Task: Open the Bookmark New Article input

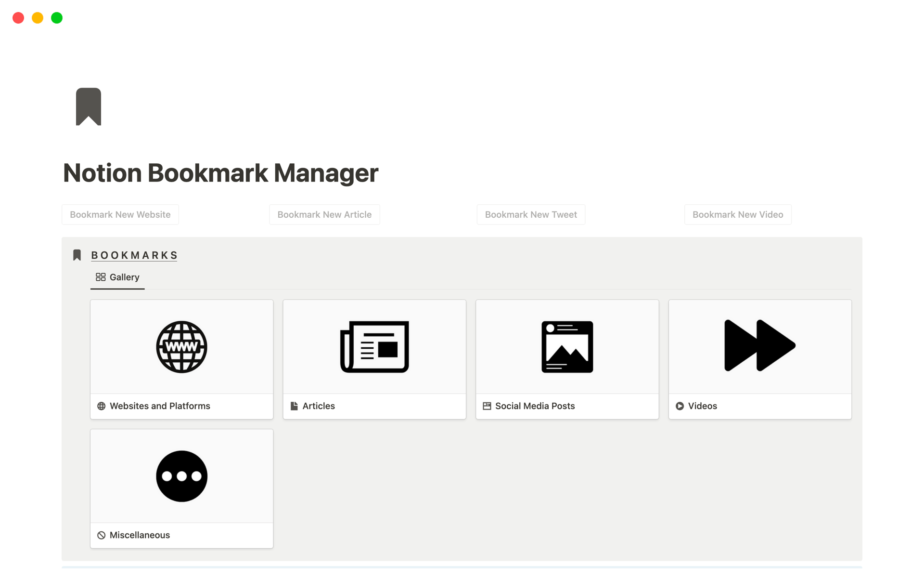Action: point(325,214)
